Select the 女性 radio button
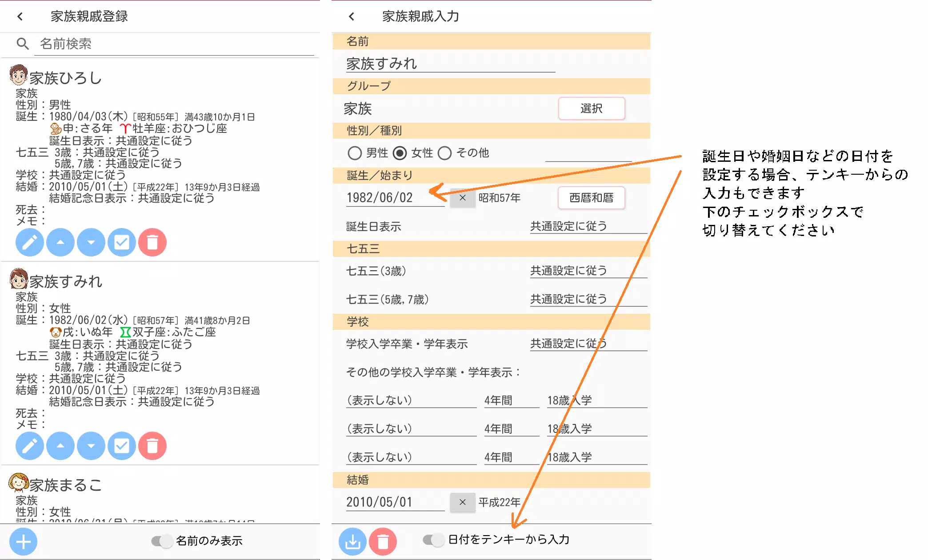This screenshot has height=560, width=928. (x=400, y=153)
